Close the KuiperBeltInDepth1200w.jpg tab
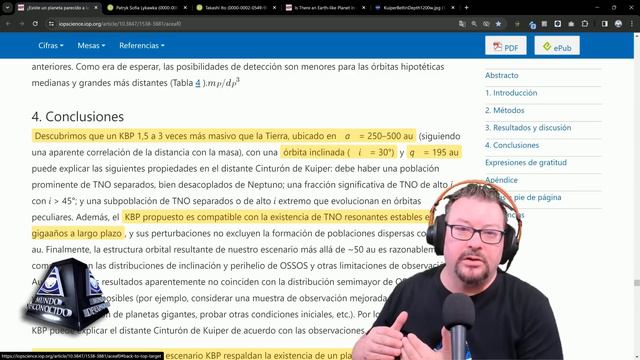The image size is (640, 360). (453, 7)
